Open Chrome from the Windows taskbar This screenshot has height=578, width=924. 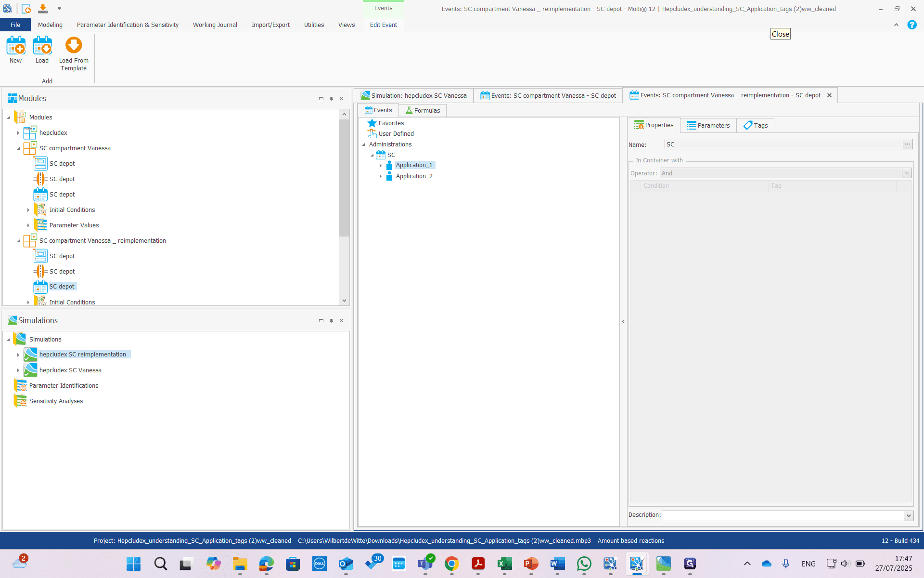pyautogui.click(x=451, y=564)
